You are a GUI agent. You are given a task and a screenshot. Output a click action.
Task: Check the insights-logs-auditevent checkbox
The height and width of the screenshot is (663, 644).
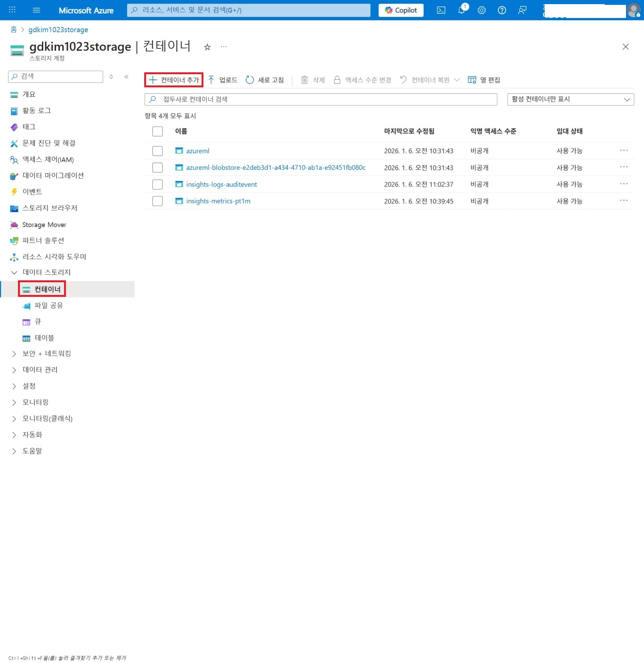(x=157, y=184)
